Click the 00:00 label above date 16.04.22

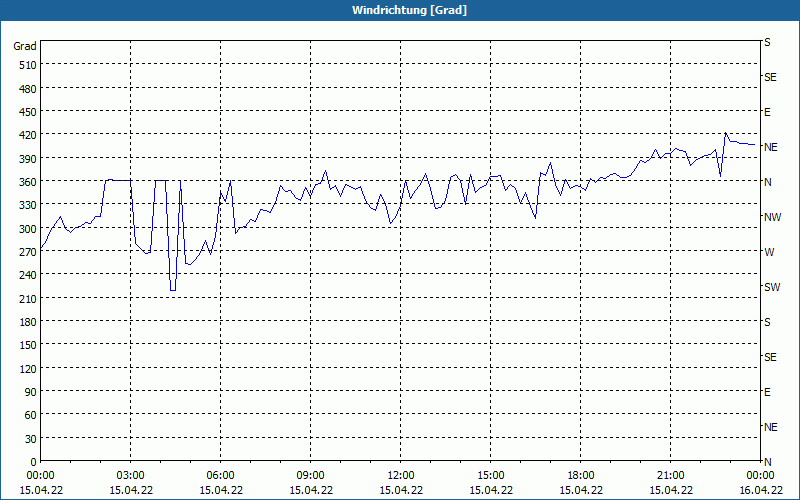(x=760, y=476)
